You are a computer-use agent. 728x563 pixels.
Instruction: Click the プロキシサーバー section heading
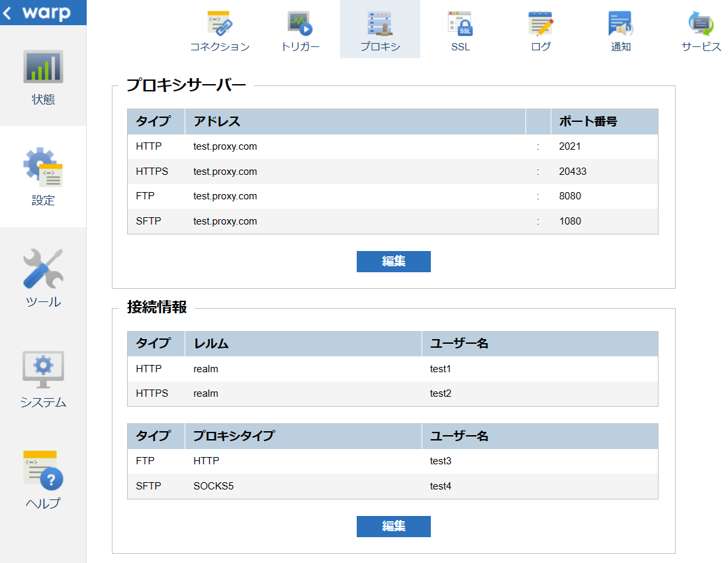coord(186,85)
